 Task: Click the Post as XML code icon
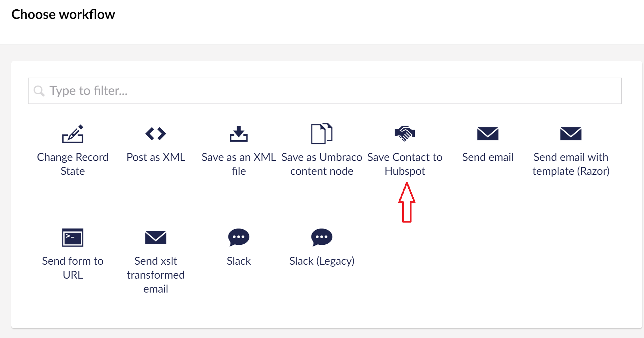click(x=156, y=134)
